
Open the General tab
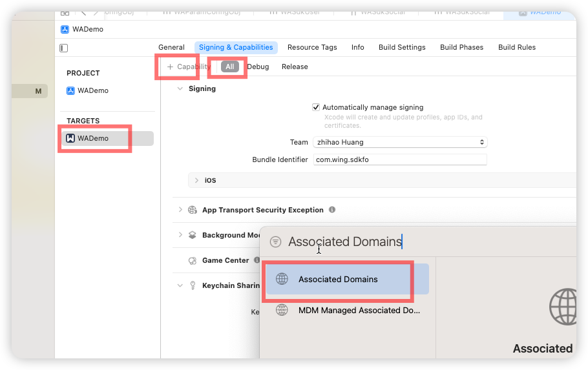171,47
